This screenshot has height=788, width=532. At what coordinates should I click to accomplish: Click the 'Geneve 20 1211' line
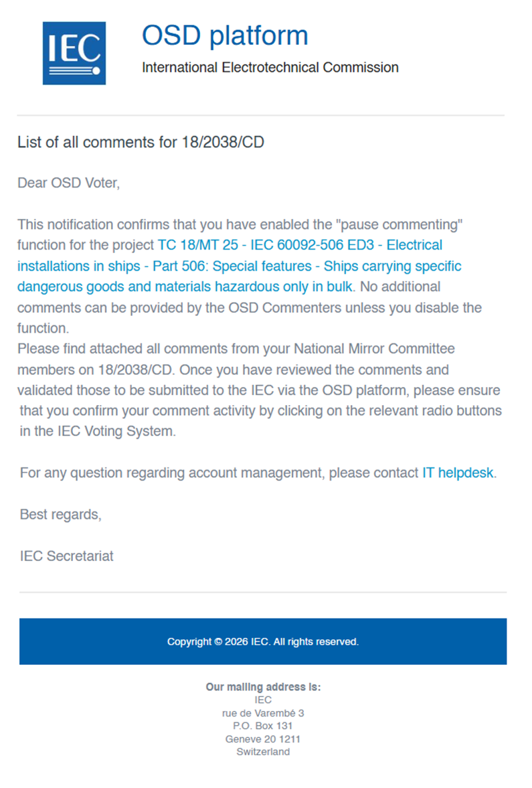pyautogui.click(x=263, y=739)
